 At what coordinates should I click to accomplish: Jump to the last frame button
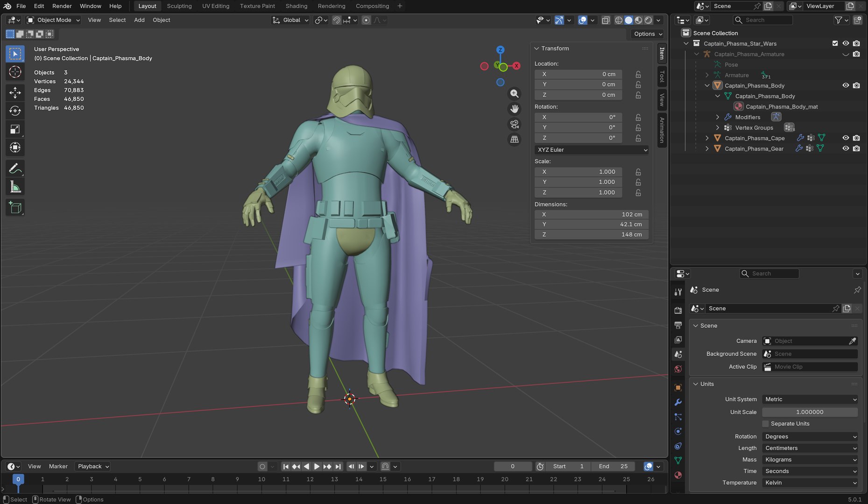338,466
